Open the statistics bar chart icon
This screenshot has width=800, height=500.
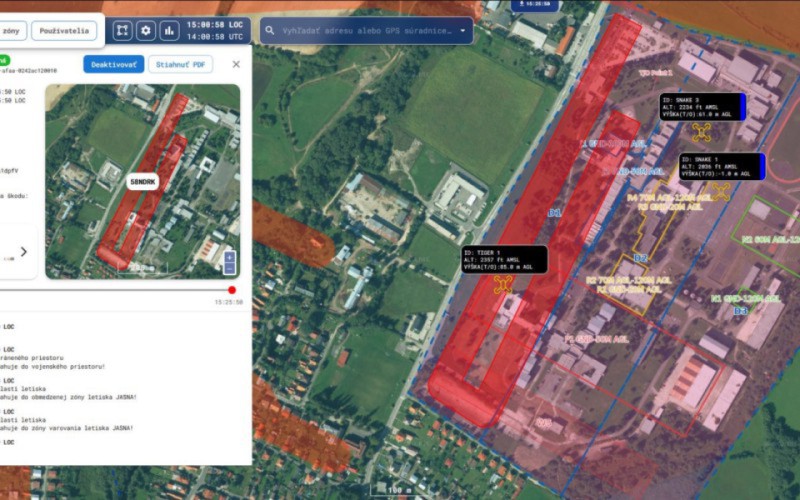click(x=169, y=30)
